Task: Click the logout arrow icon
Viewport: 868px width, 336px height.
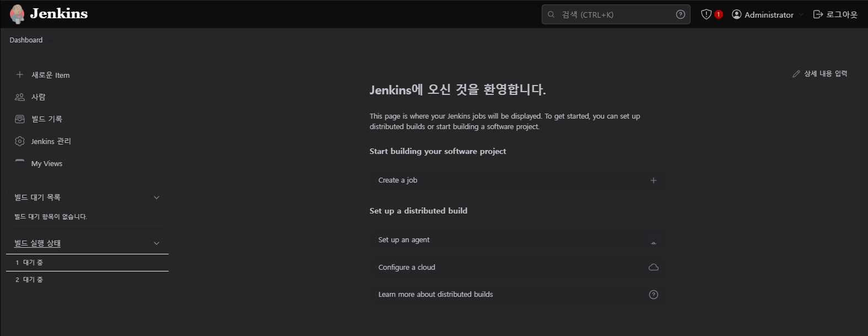Action: 818,14
